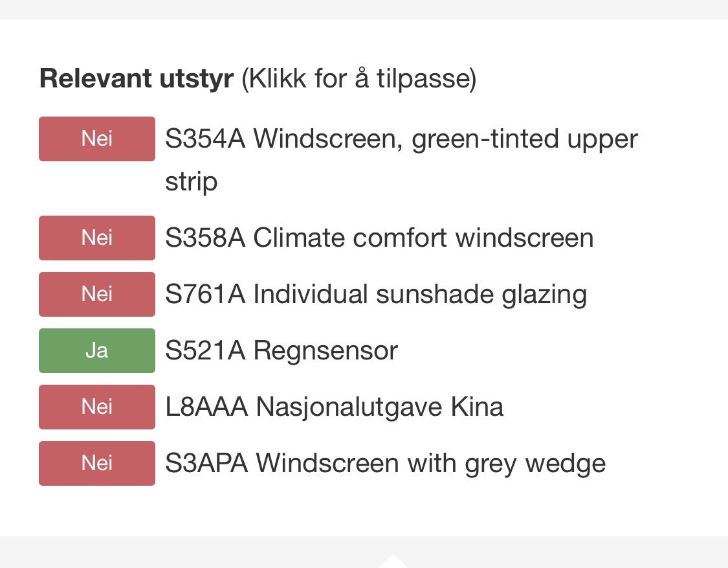Select the 'S761A Individual sunshade glazing' label
Screen dimensions: 728x568
click(x=376, y=295)
